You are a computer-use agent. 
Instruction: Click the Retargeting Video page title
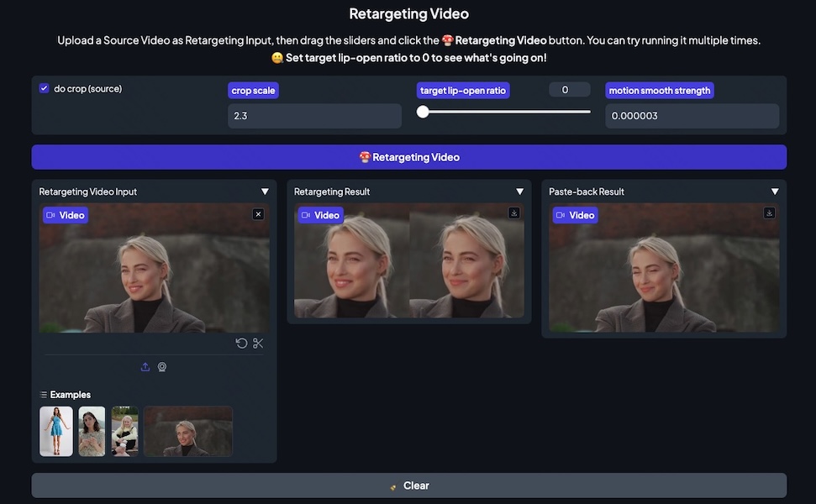[408, 13]
